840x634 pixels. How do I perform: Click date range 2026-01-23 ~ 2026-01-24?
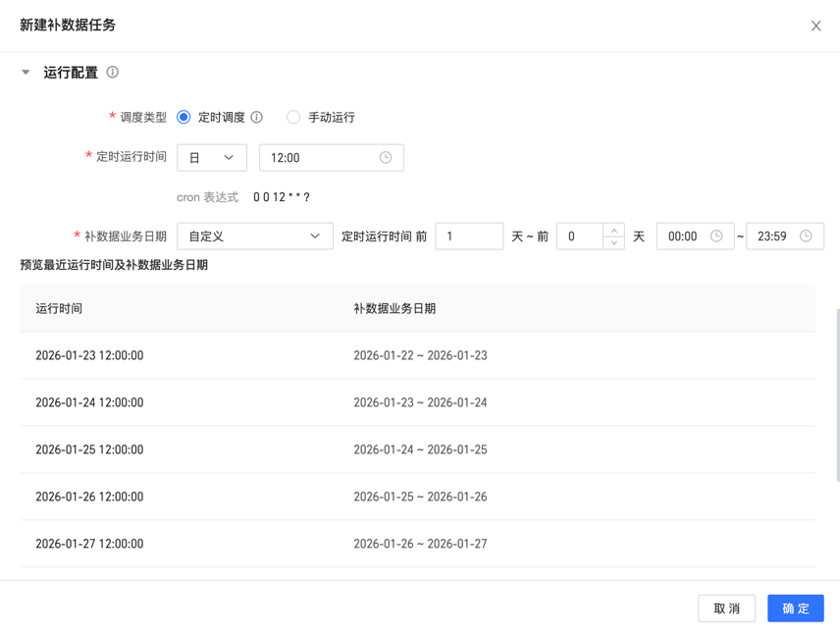(421, 402)
